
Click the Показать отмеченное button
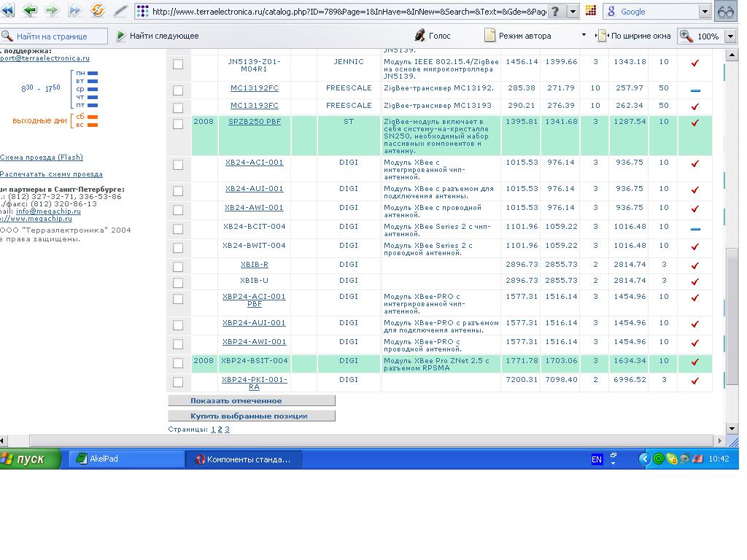[x=252, y=400]
